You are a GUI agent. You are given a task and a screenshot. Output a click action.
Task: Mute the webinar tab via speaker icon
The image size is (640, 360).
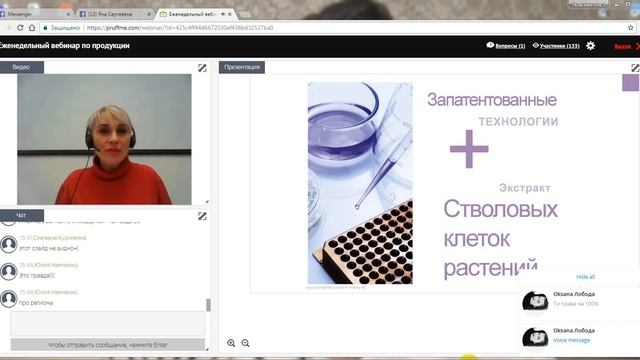(x=223, y=14)
